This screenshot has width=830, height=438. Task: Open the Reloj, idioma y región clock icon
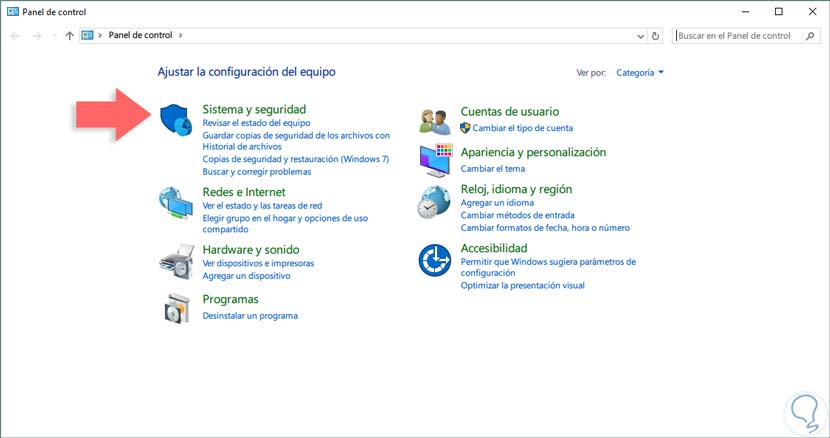pos(434,202)
